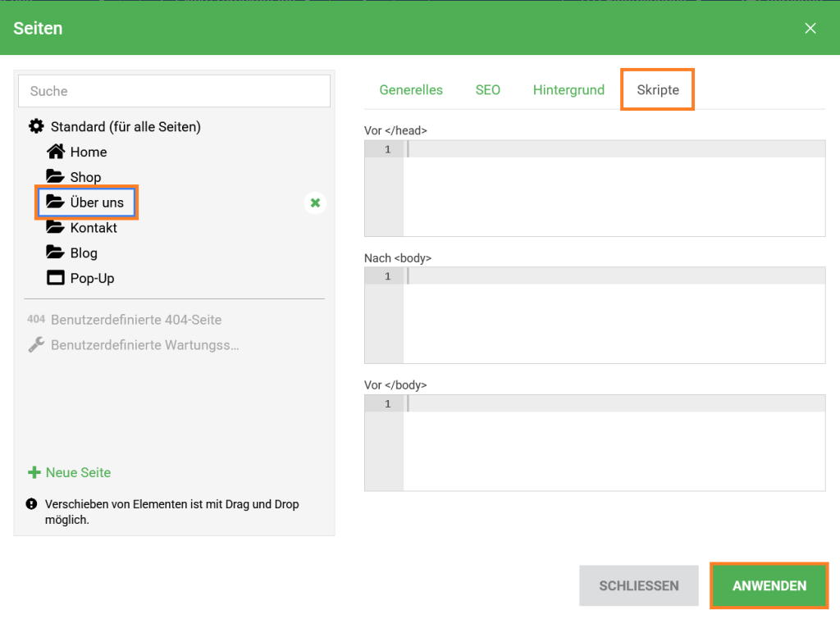Click the Suche search field
The image size is (840, 619).
coord(174,91)
